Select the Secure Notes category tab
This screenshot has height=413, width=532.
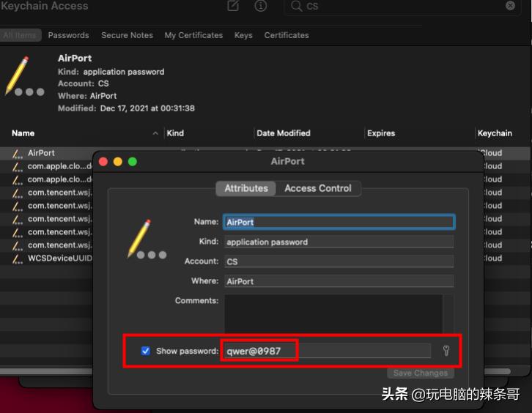tap(127, 35)
